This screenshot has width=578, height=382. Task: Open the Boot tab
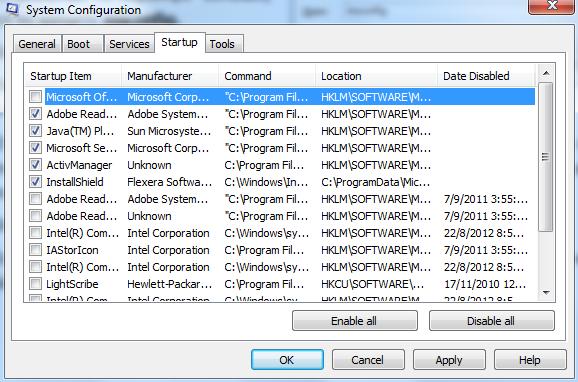point(83,44)
